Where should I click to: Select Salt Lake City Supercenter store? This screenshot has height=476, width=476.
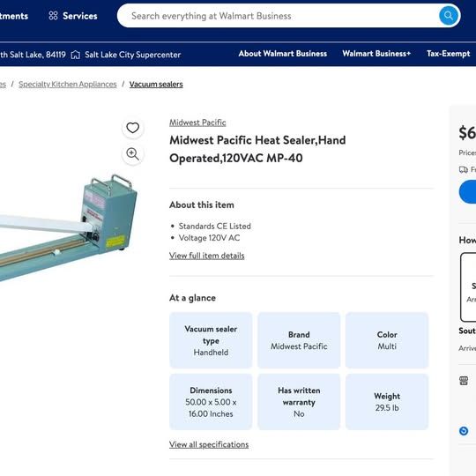132,55
